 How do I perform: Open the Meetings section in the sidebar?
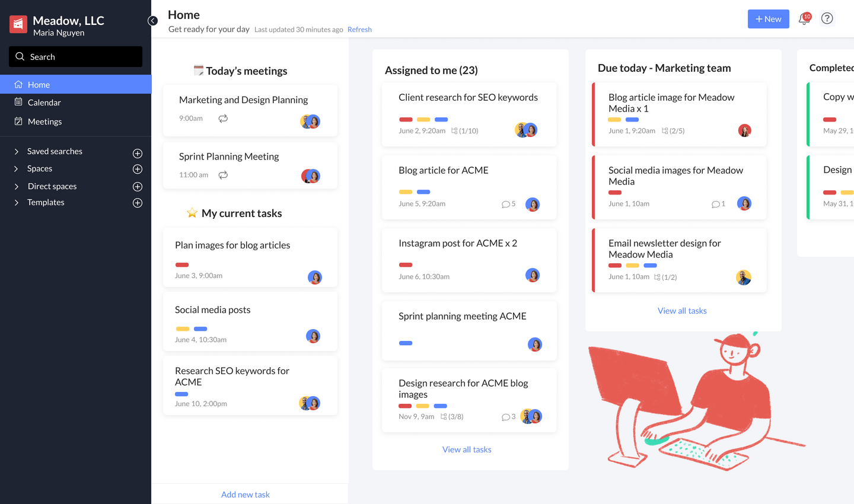click(x=44, y=121)
